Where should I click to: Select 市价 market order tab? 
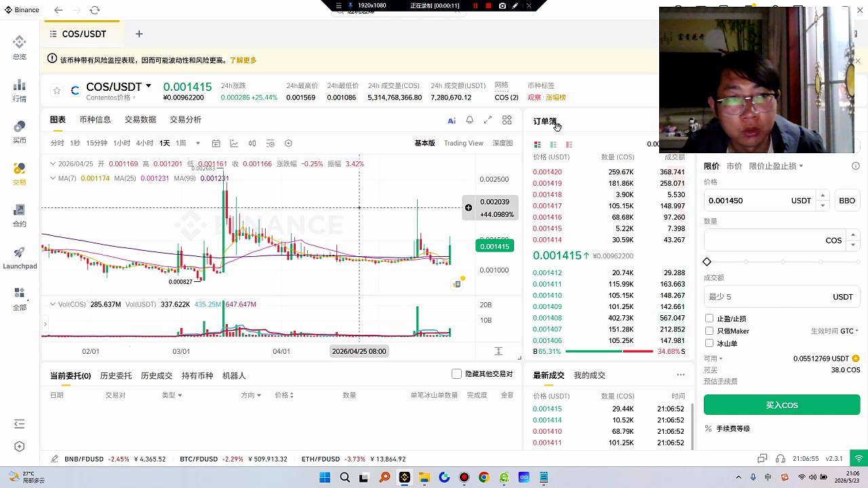click(x=734, y=166)
